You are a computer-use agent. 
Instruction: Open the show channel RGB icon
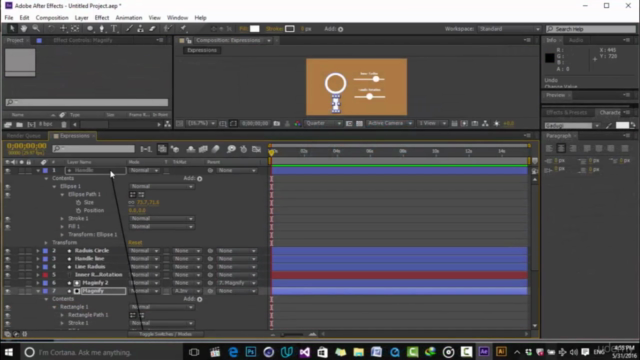[298, 123]
